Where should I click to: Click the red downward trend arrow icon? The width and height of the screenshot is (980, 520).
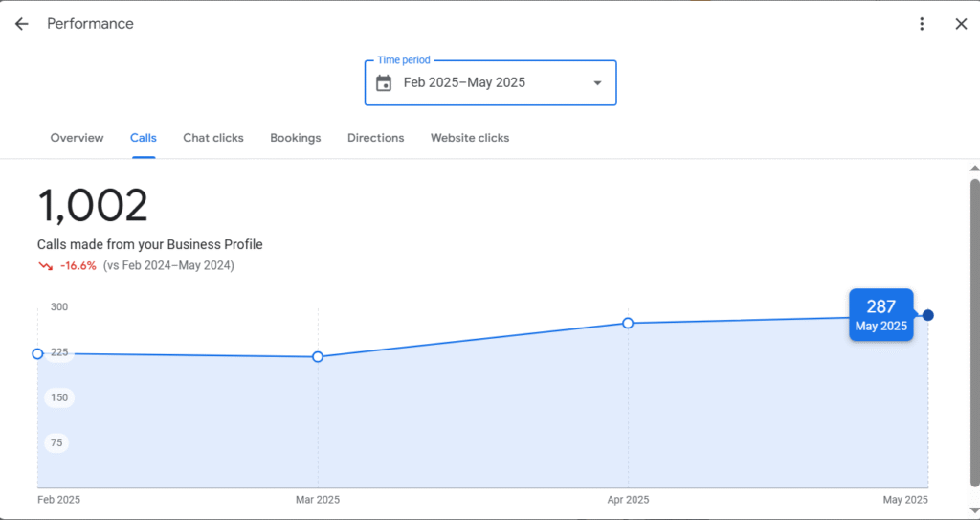46,266
